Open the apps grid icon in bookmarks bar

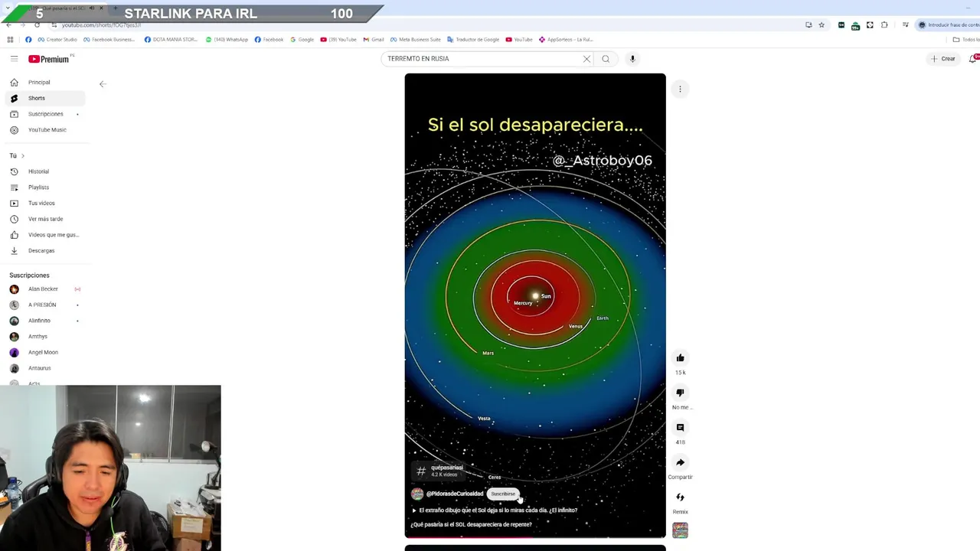(10, 40)
